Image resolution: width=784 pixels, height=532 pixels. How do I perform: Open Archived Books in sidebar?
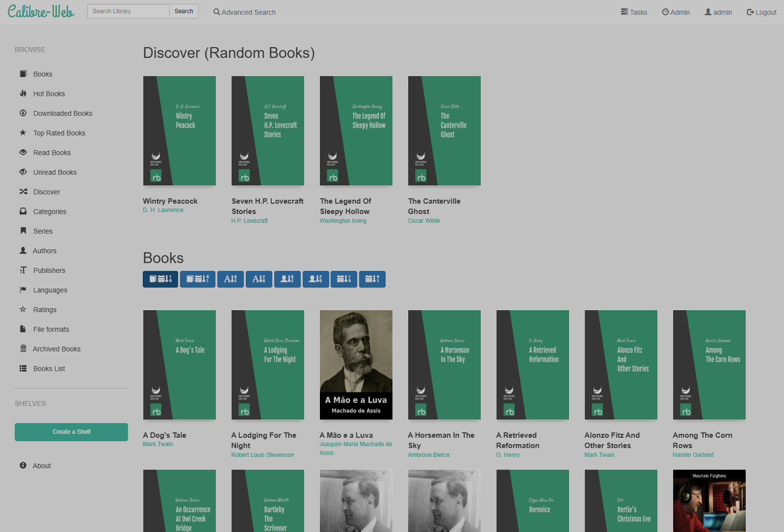click(56, 349)
